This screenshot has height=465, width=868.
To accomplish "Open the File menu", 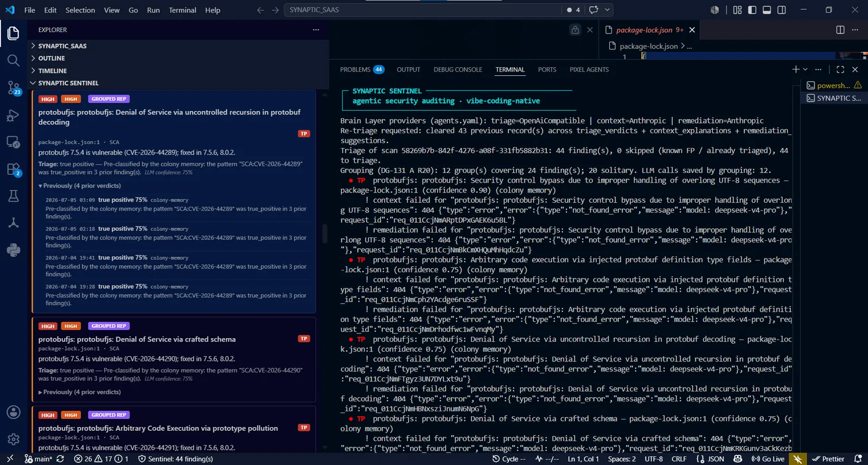I will pyautogui.click(x=30, y=10).
